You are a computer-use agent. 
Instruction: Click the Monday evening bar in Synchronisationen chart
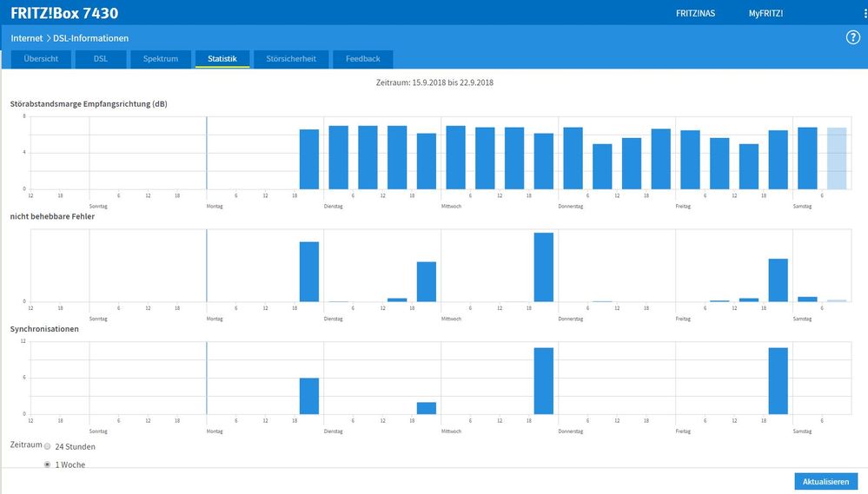pyautogui.click(x=309, y=396)
